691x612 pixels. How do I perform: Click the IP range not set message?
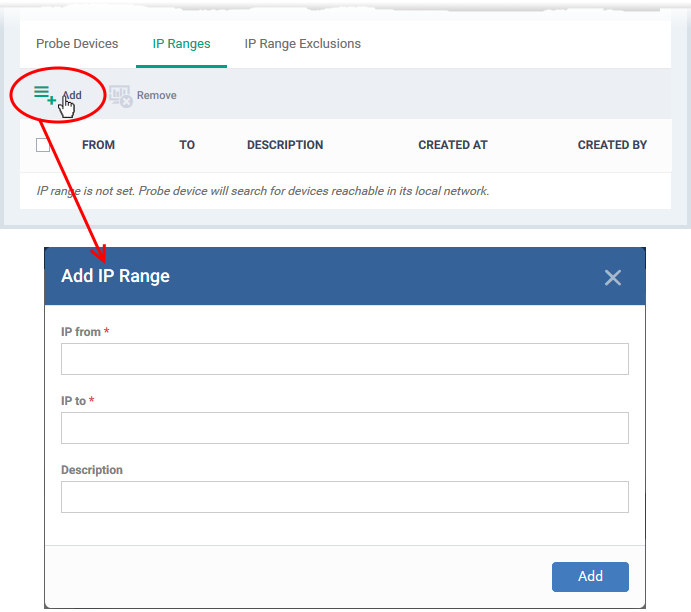point(263,191)
